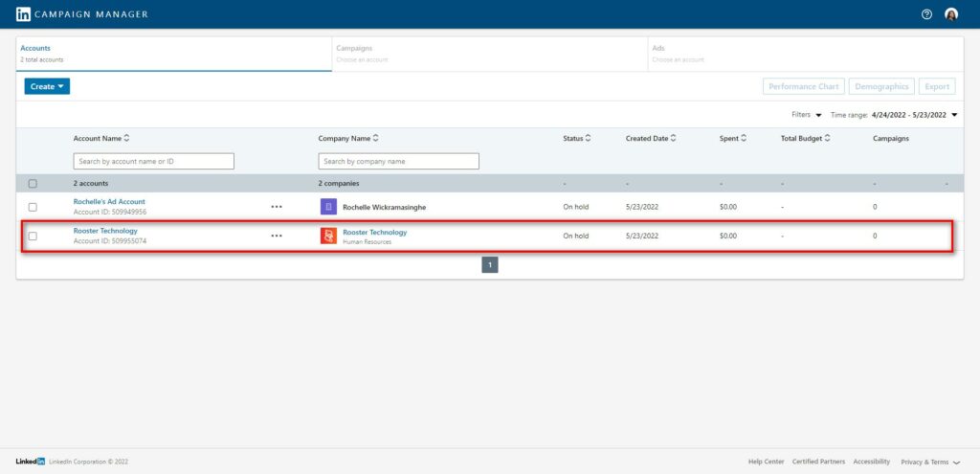Focus the Search by account name field
This screenshot has width=980, height=474.
point(154,161)
